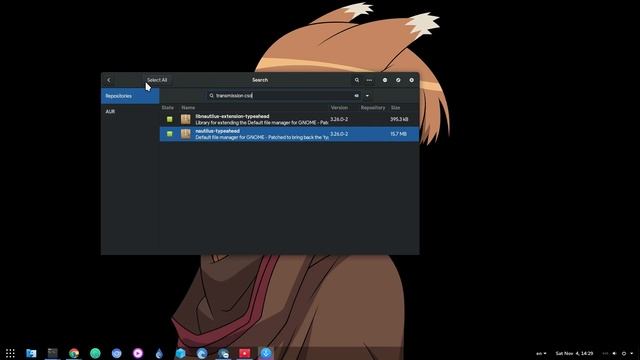Open the search history dropdown arrow
640x360 pixels.
point(367,96)
